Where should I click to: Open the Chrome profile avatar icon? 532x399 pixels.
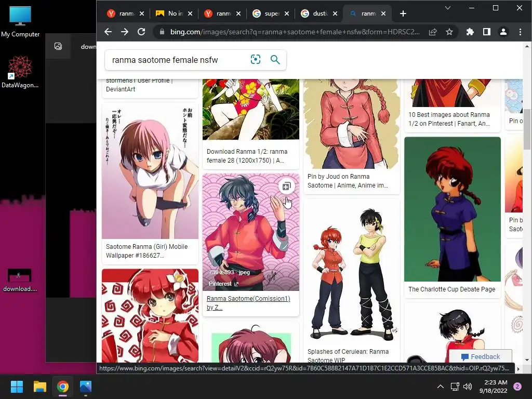(503, 32)
